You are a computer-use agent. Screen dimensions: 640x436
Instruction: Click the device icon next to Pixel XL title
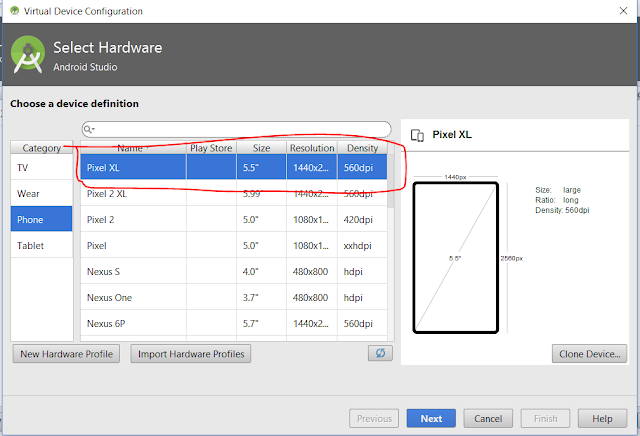pyautogui.click(x=417, y=135)
